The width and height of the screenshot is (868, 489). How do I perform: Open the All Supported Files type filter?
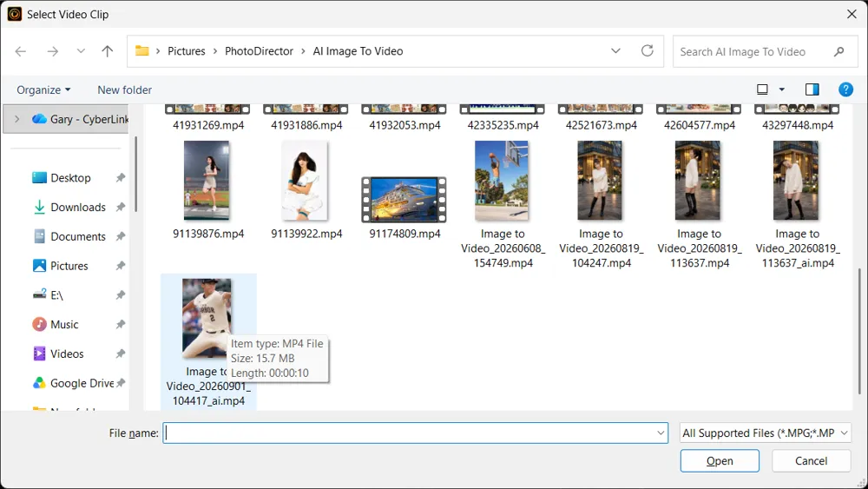point(766,433)
